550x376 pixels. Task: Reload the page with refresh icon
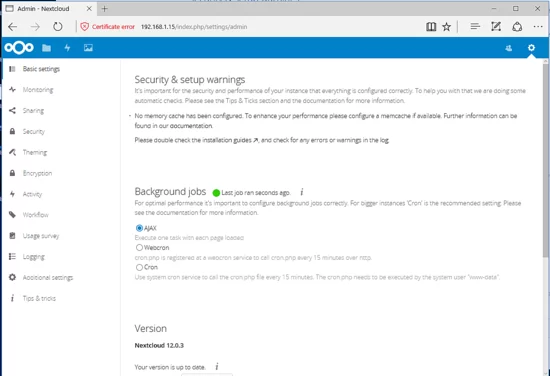(58, 27)
